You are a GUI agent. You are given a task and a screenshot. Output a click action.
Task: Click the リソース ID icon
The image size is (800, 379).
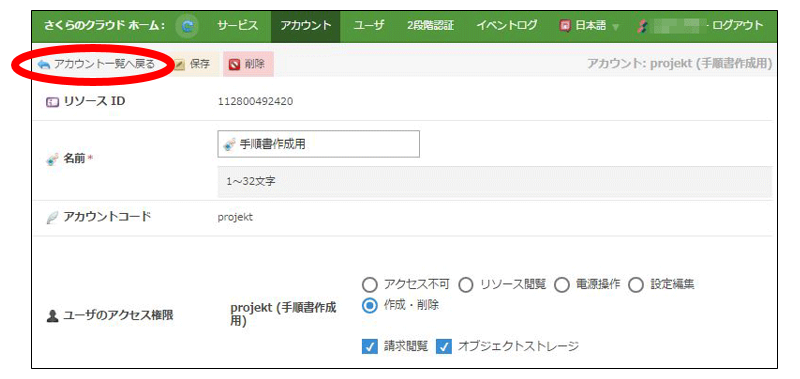pyautogui.click(x=53, y=102)
